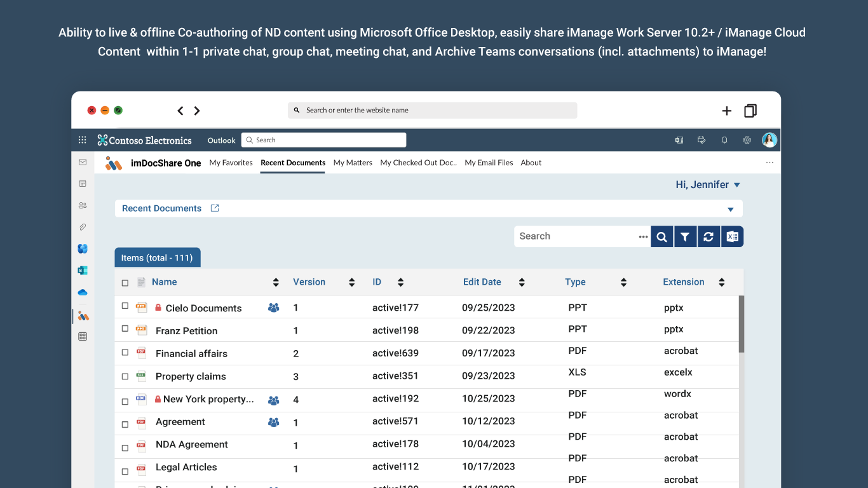Open the My Email Files tab
The width and height of the screenshot is (868, 488).
[x=489, y=163]
